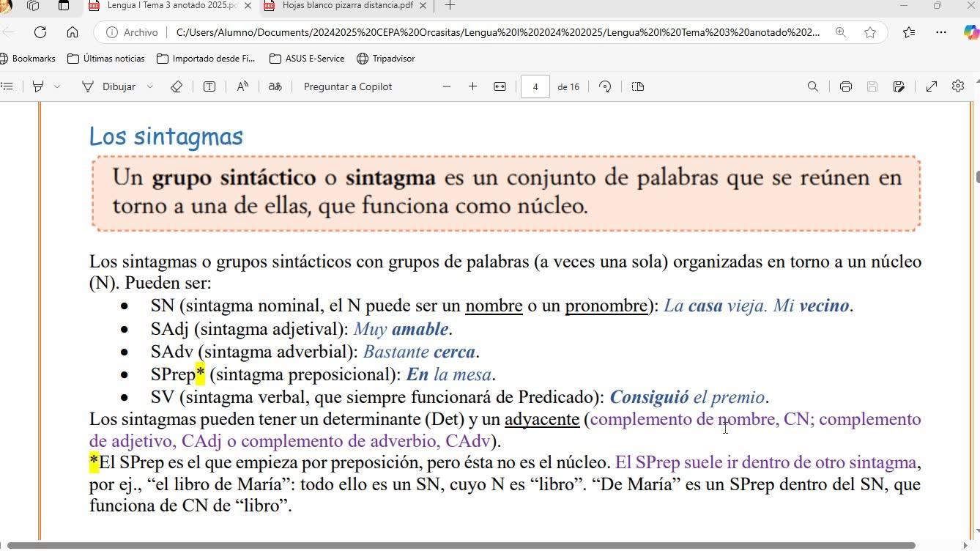Click the page number input field

pos(535,86)
